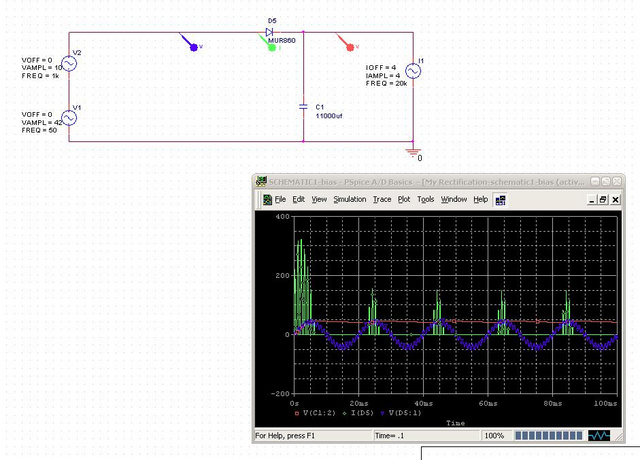Restore the inner plot document window

click(603, 200)
